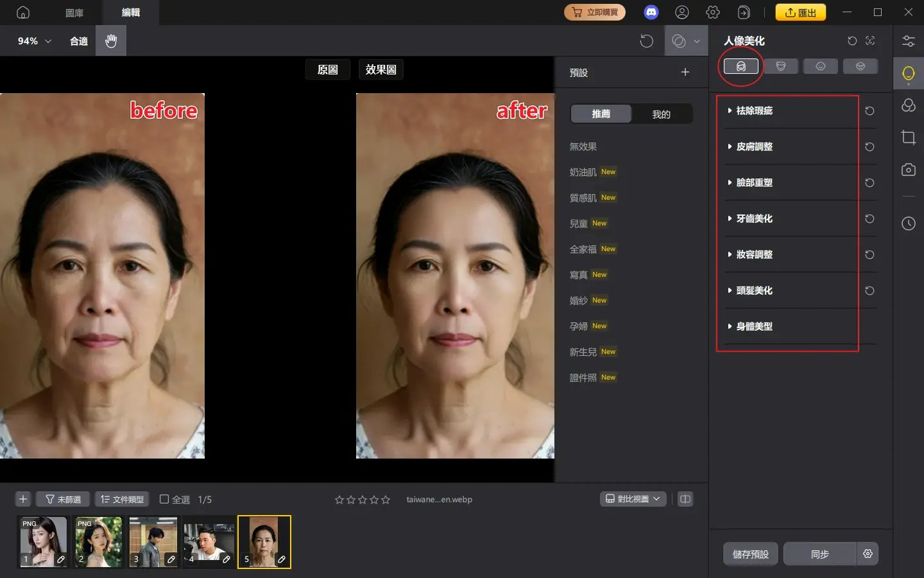Reset 人像美化 with the undo arrow icon
The height and width of the screenshot is (578, 924).
click(x=851, y=40)
